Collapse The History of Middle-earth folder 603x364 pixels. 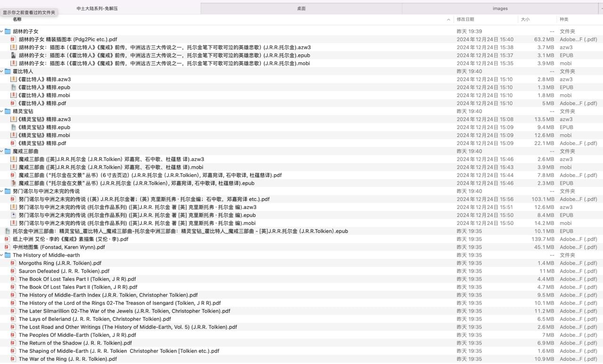point(2,255)
